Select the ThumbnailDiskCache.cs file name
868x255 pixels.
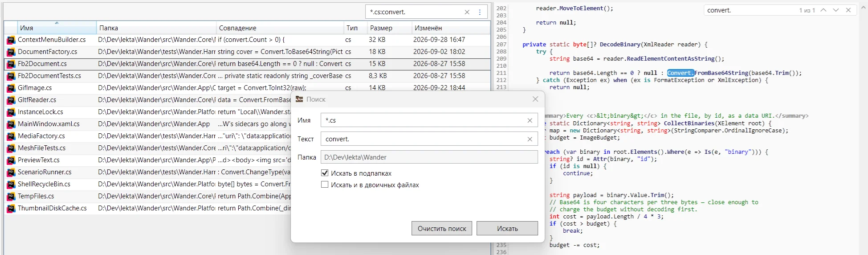point(52,208)
